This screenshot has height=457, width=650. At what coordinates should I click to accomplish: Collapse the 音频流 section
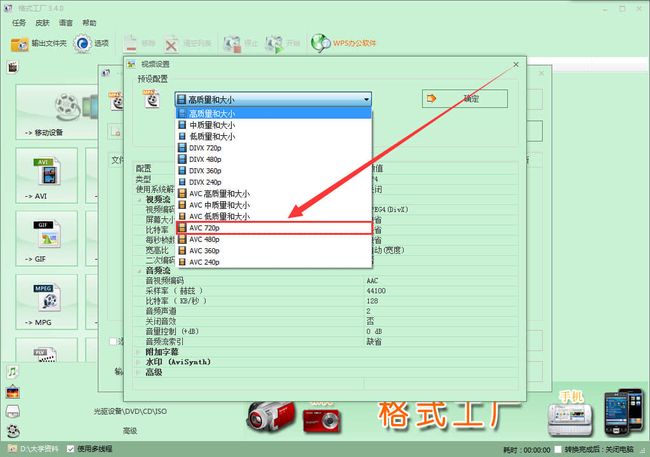coord(140,270)
